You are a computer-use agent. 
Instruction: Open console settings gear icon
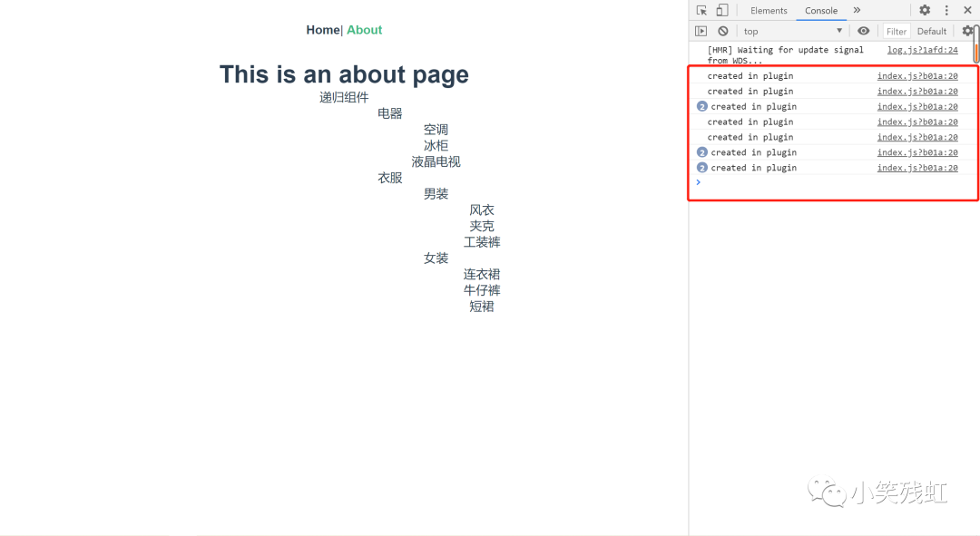coord(967,31)
